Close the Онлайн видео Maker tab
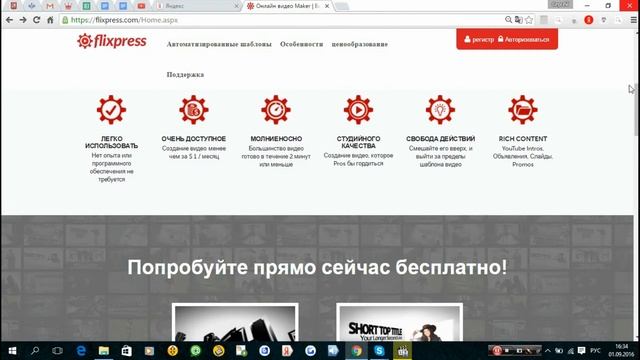Viewport: 640px width, 360px height. tap(327, 6)
